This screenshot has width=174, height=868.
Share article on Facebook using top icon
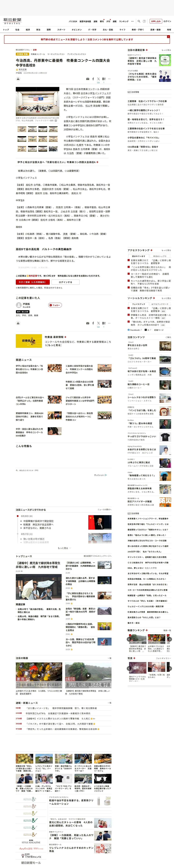[93, 79]
